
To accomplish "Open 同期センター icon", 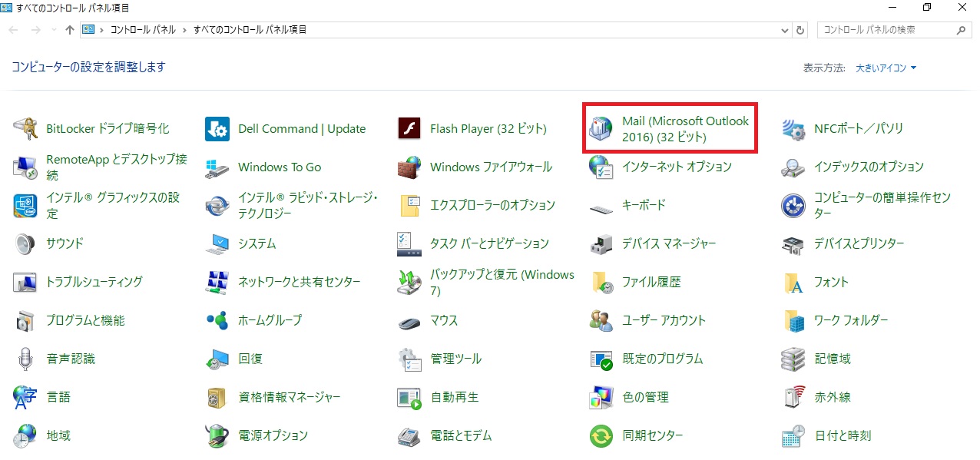I will (x=601, y=436).
